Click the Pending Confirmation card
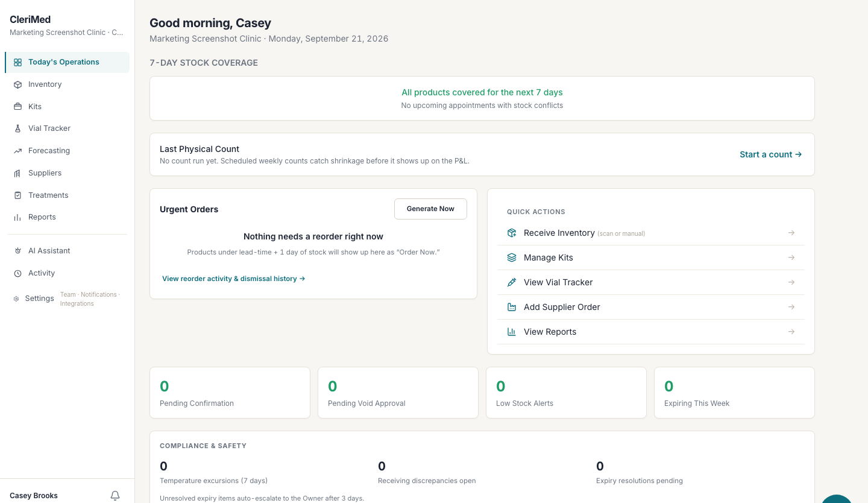 [x=230, y=393]
